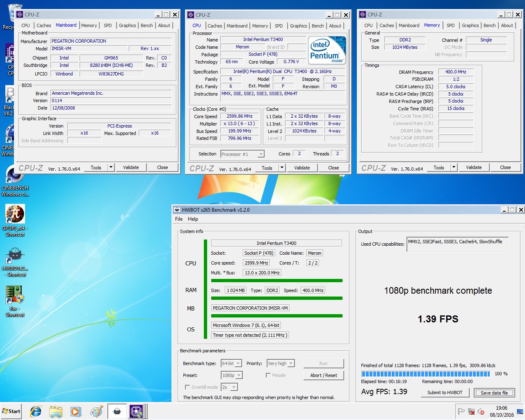Click the Core Speed 2599.86 MHz field

click(x=240, y=116)
